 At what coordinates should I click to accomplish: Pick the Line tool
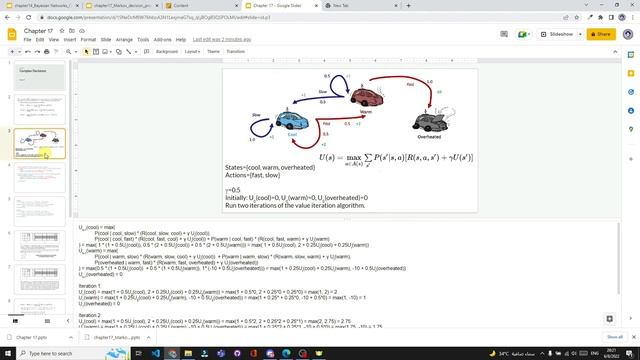click(129, 52)
